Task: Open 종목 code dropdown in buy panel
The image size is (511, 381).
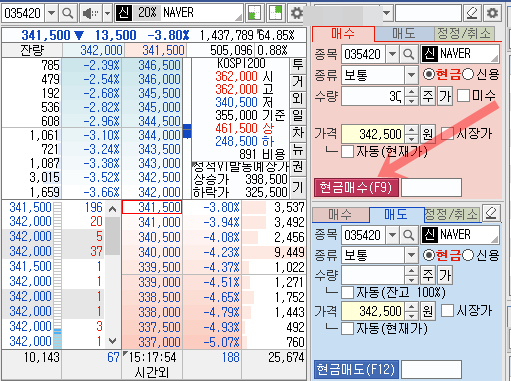Action: pos(393,54)
